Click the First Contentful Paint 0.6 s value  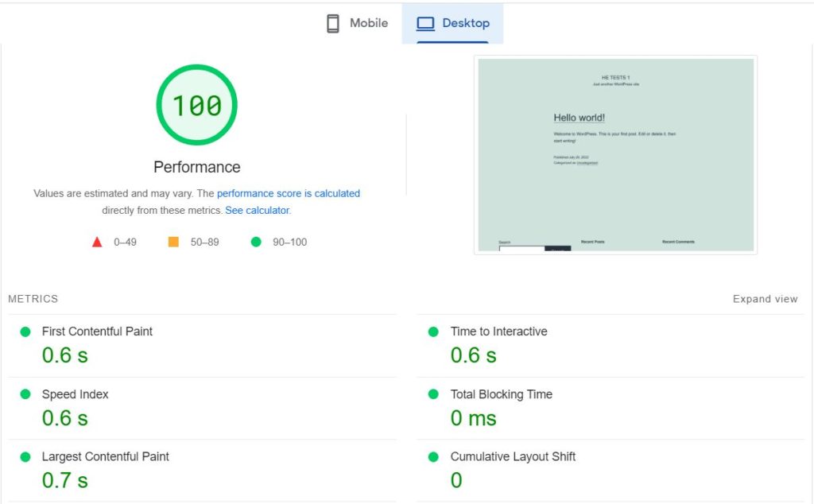(65, 355)
